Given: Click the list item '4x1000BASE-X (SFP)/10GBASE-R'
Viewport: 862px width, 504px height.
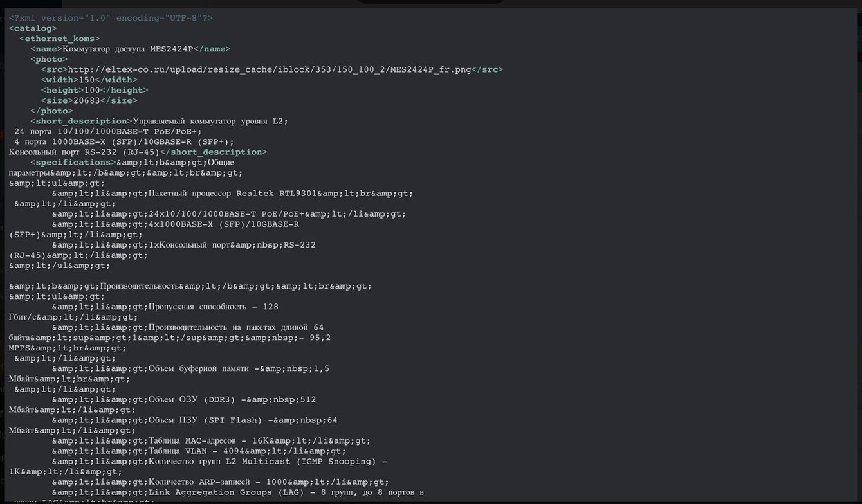Looking at the screenshot, I should pyautogui.click(x=224, y=224).
